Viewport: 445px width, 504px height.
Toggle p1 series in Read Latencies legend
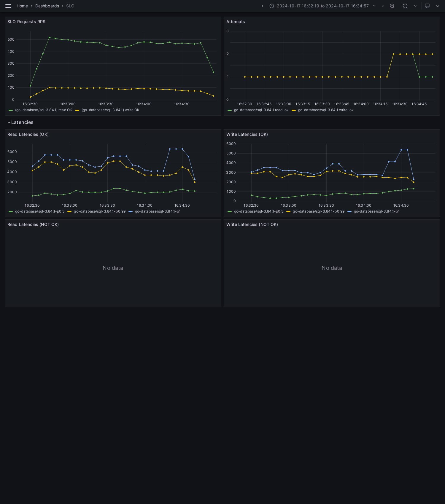click(158, 211)
